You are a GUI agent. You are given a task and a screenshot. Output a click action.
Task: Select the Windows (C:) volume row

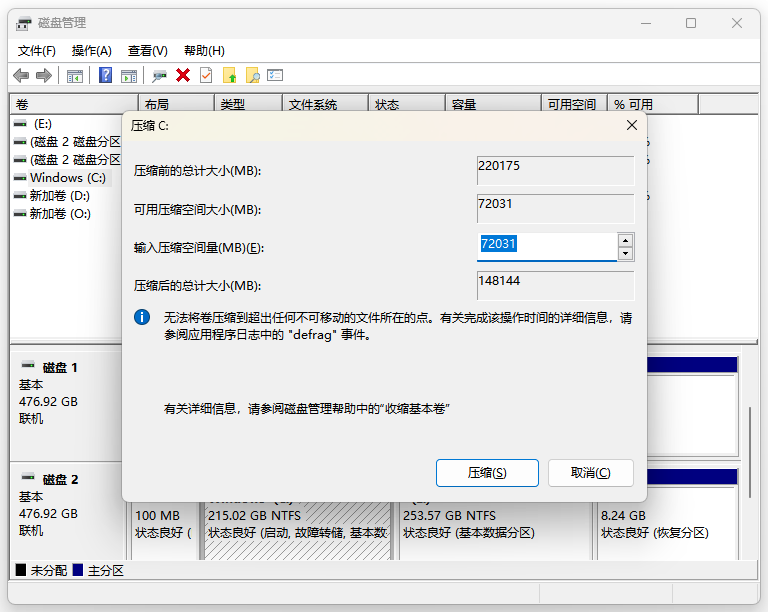click(66, 177)
